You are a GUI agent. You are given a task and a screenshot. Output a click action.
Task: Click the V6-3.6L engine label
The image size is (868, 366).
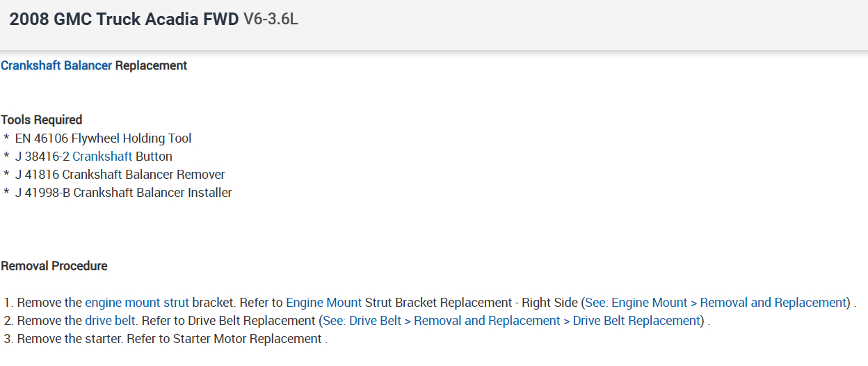coord(271,19)
